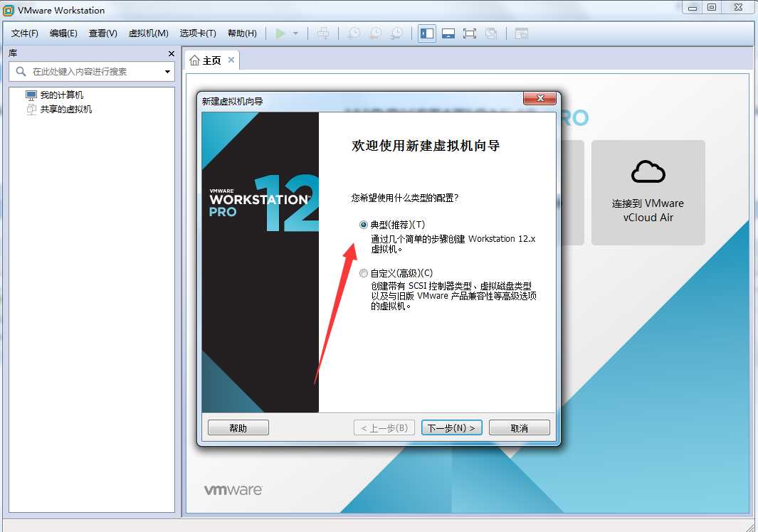Click the send Ctrl+Alt+Del toolbar icon
The image size is (758, 532).
323,33
